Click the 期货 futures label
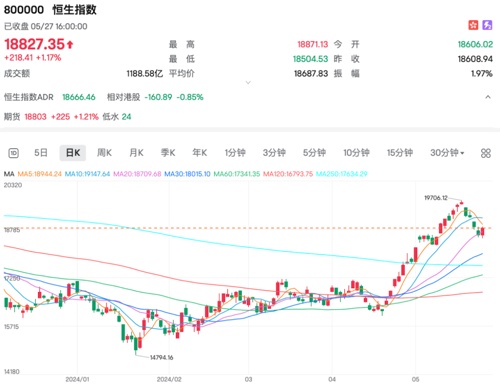Image resolution: width=500 pixels, height=388 pixels. coord(12,117)
